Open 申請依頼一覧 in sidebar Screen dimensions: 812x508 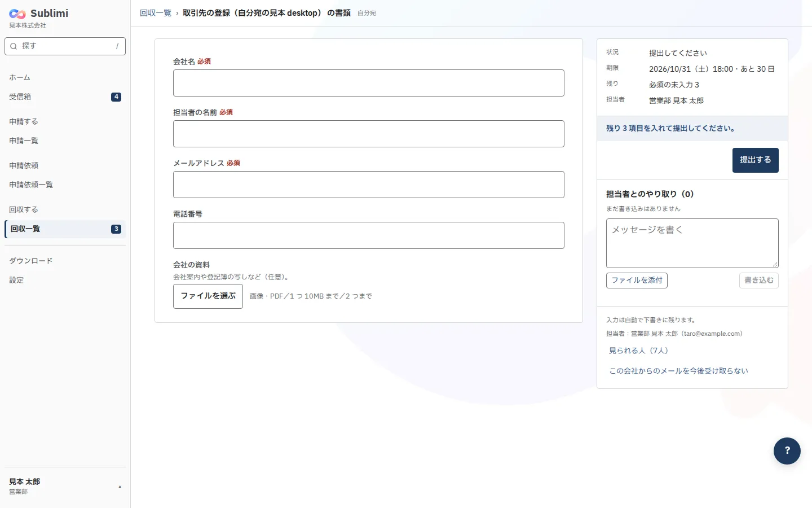coord(65,185)
